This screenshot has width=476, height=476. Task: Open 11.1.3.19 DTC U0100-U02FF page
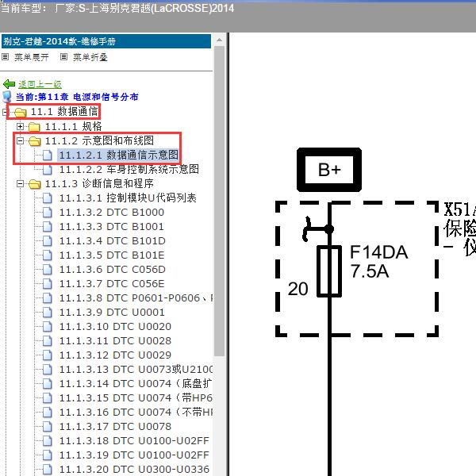click(134, 455)
